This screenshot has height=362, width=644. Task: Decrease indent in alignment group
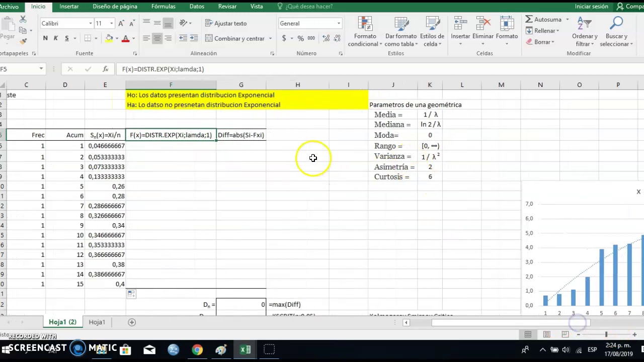click(x=183, y=38)
